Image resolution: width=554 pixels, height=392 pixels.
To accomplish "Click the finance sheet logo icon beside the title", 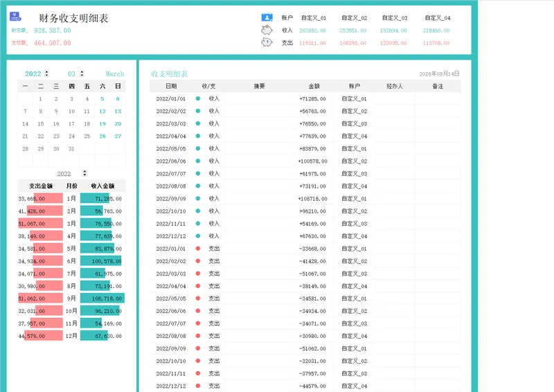I will tap(15, 16).
